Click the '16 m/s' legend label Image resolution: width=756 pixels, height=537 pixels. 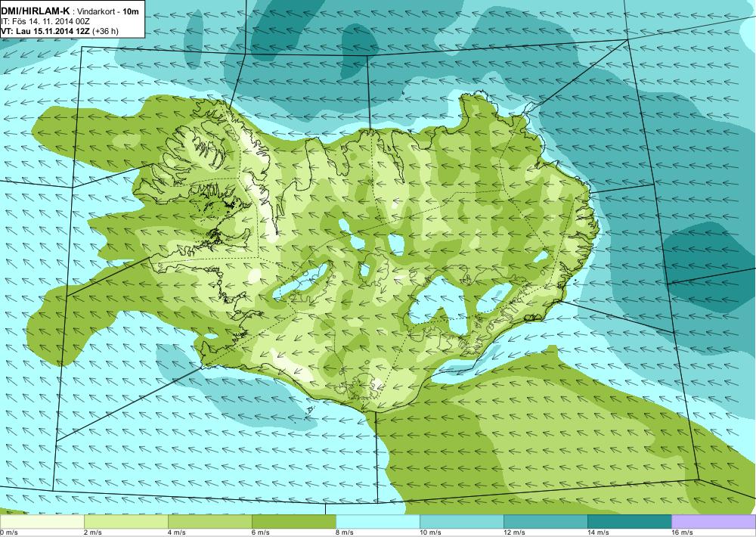(x=682, y=532)
